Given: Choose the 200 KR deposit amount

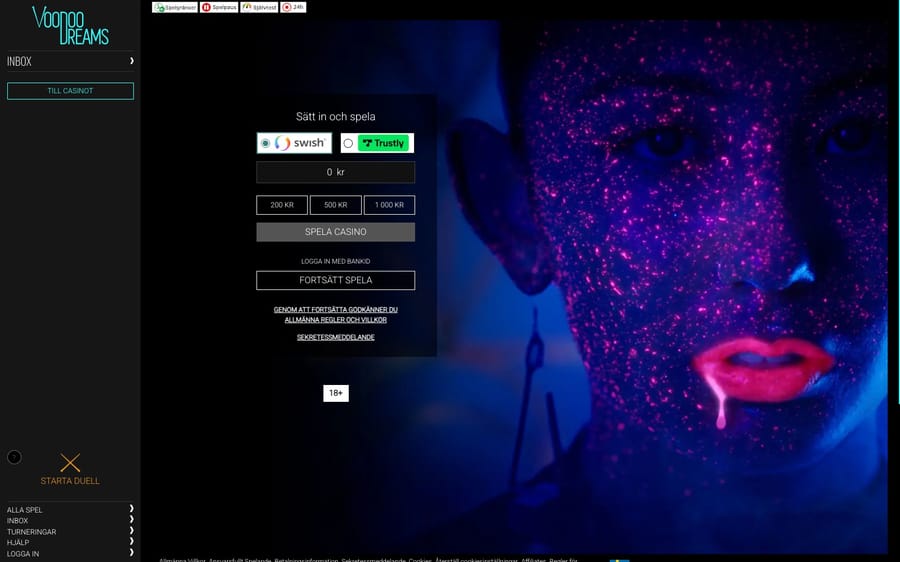Looking at the screenshot, I should pyautogui.click(x=282, y=205).
